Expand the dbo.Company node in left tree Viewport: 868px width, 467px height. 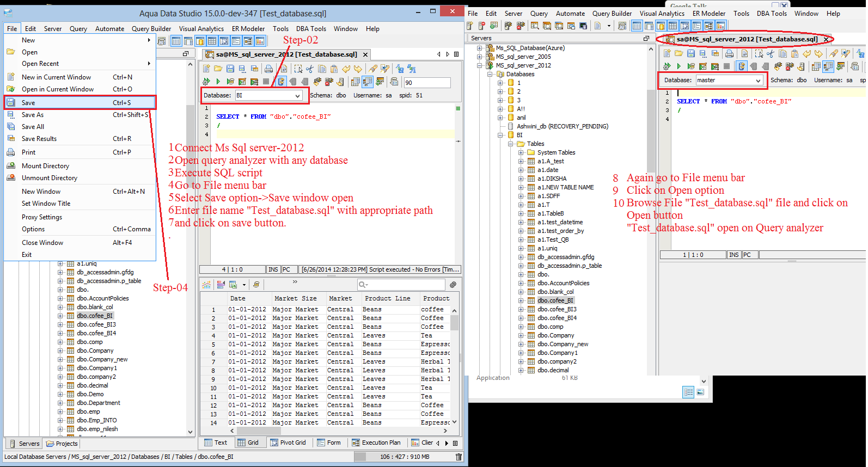[x=60, y=351]
